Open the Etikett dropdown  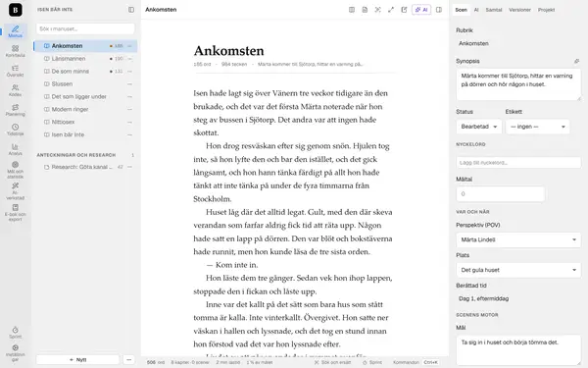pyautogui.click(x=537, y=127)
